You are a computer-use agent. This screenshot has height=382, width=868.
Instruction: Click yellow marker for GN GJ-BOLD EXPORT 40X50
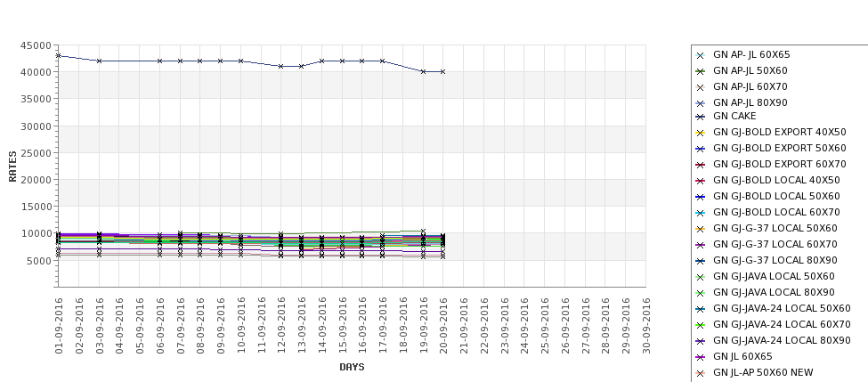point(701,133)
